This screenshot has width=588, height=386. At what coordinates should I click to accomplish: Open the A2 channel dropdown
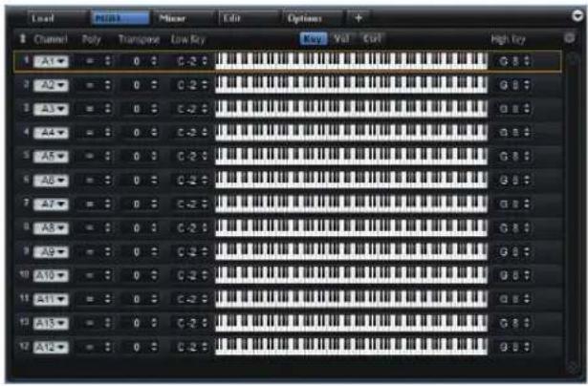[51, 85]
